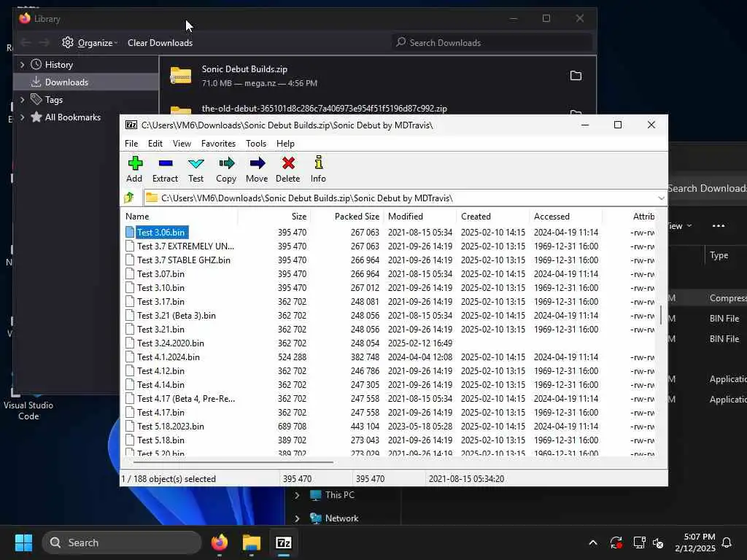Click the Extract toolbar icon
Screen dimensions: 747x560
point(165,169)
